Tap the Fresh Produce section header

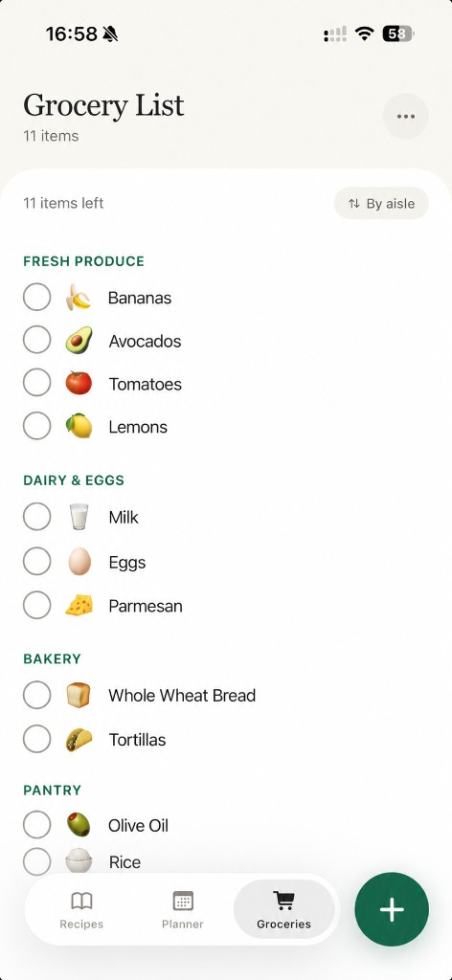pyautogui.click(x=83, y=261)
